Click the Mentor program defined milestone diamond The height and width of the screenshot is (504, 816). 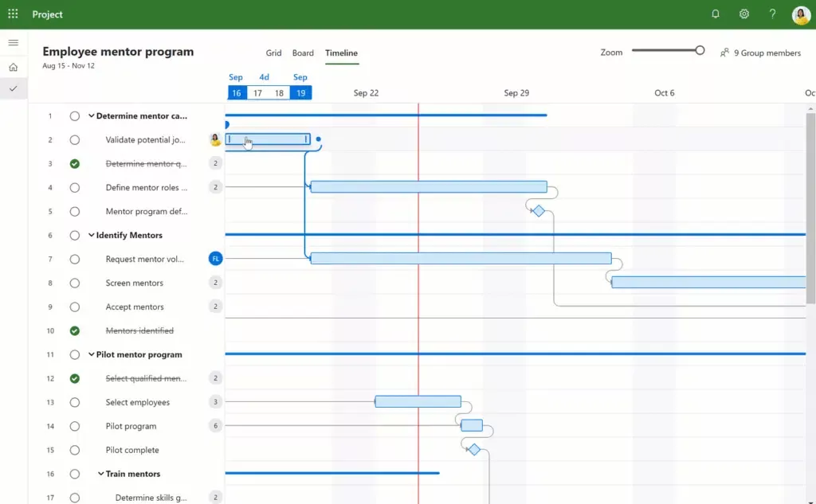click(539, 211)
